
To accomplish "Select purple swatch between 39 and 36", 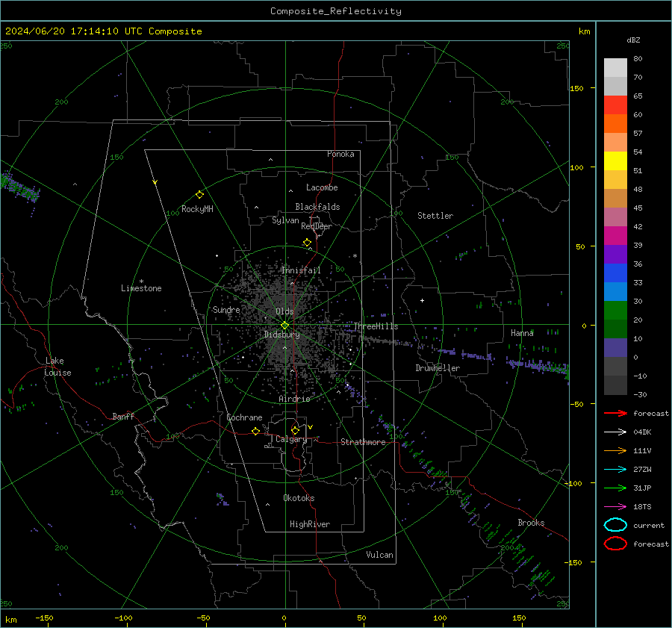I will [x=615, y=255].
